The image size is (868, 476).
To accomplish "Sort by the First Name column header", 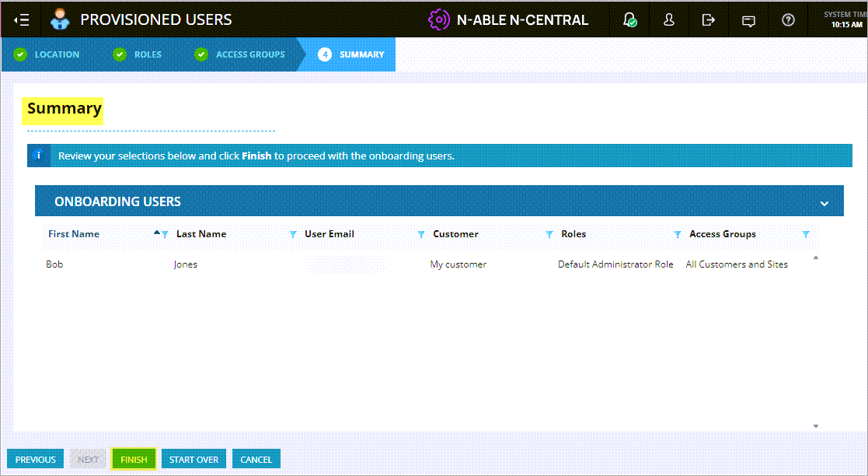I will 74,234.
